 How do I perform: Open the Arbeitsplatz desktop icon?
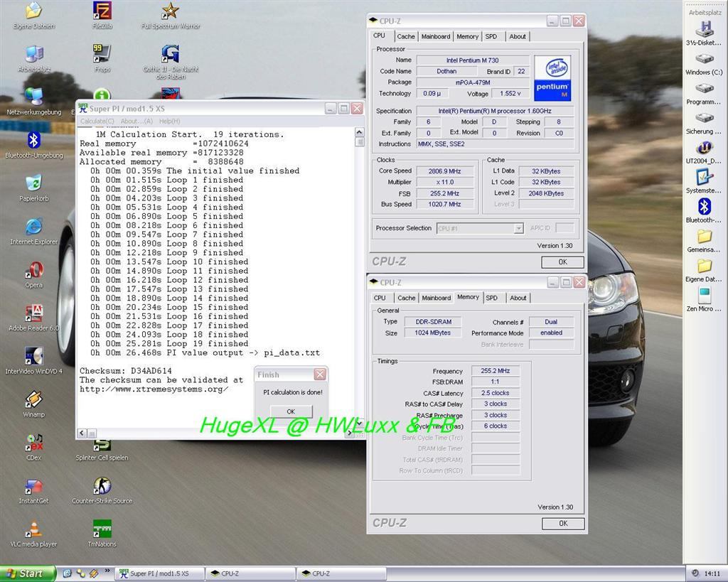coord(34,59)
